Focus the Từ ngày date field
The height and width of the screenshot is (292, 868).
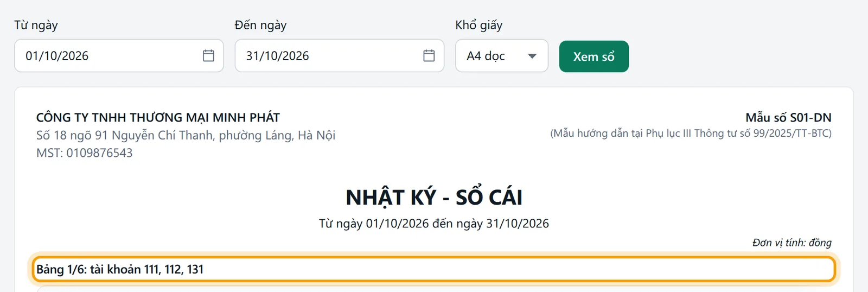point(119,55)
